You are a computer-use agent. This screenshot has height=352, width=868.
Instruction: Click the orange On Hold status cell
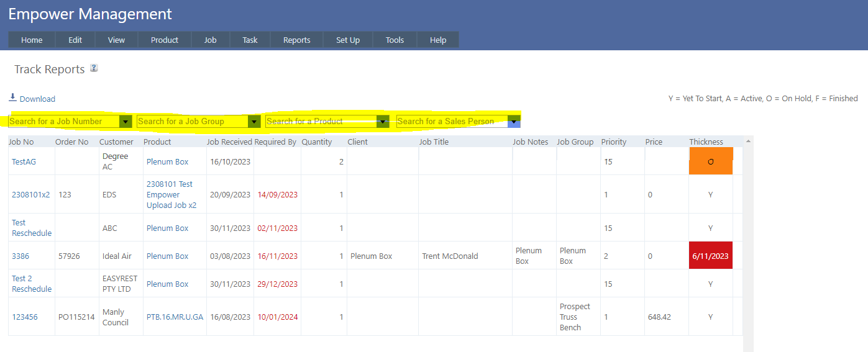coord(710,161)
